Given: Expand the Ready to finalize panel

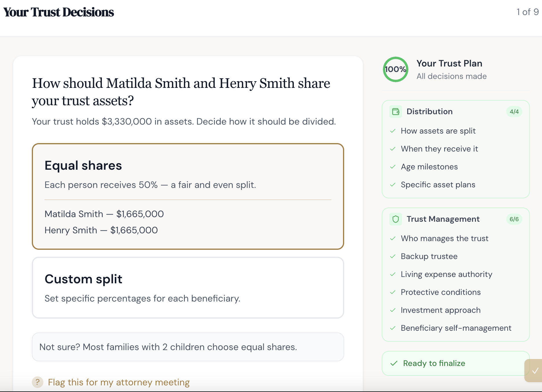Looking at the screenshot, I should [x=455, y=363].
